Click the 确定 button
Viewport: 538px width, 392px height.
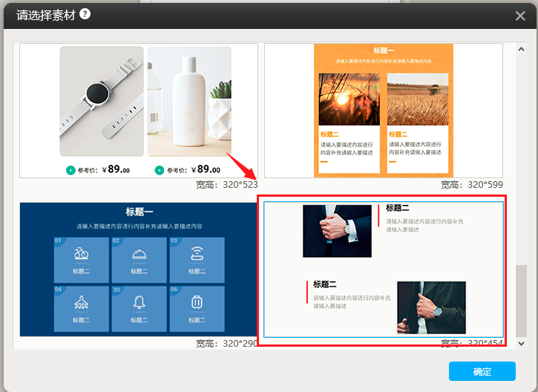(x=482, y=371)
